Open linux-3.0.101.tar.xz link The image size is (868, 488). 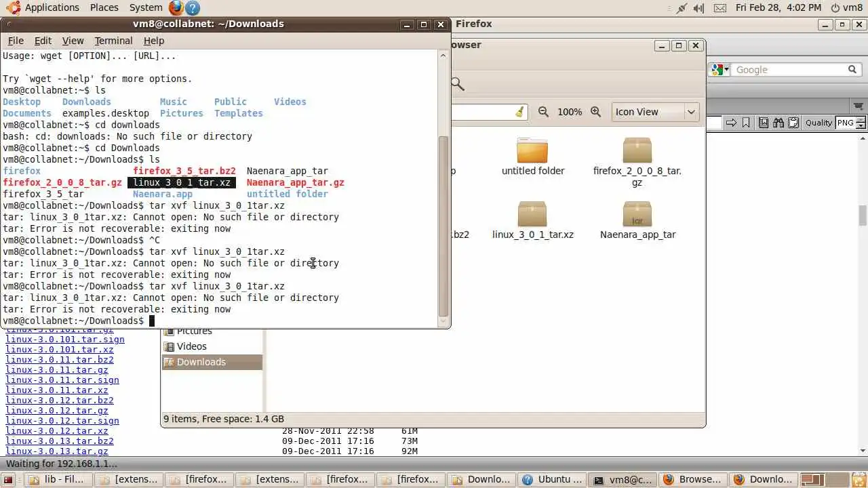pyautogui.click(x=60, y=350)
